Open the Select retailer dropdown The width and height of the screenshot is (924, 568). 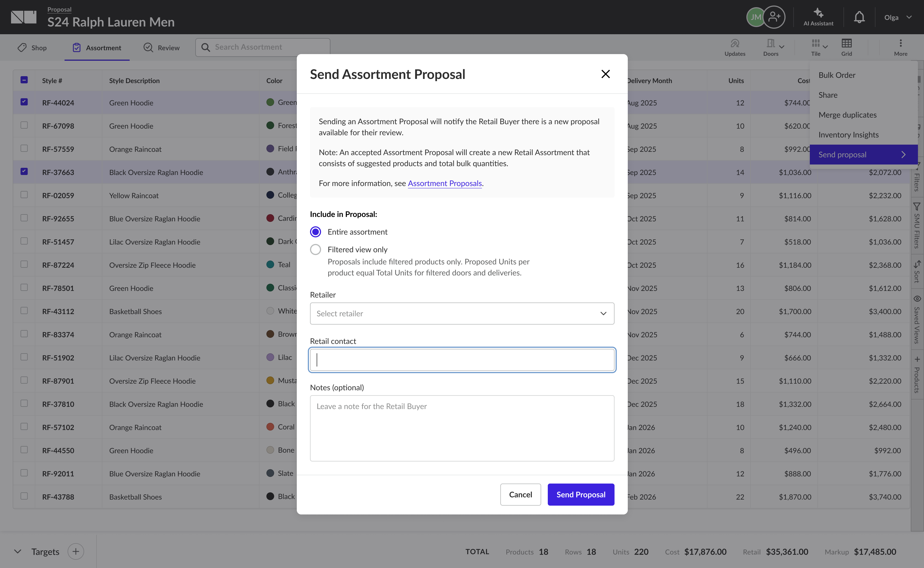tap(462, 313)
